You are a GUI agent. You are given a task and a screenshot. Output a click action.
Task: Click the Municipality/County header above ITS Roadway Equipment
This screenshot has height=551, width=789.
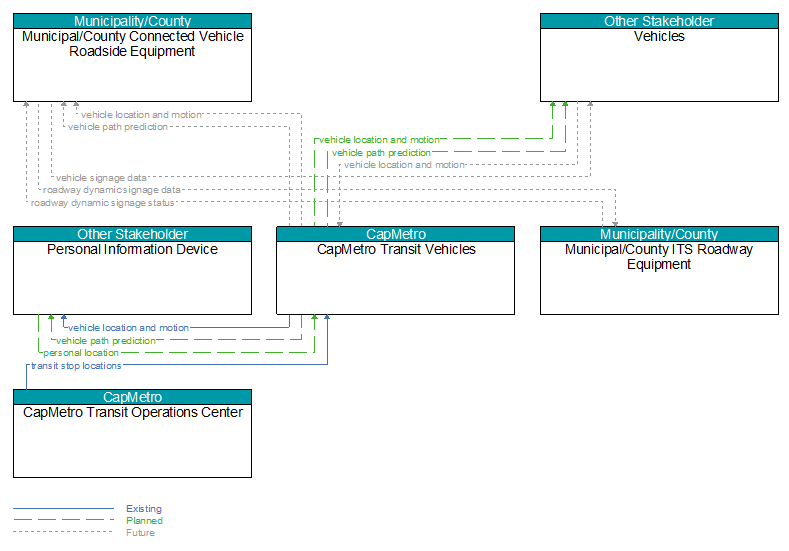[x=659, y=234]
